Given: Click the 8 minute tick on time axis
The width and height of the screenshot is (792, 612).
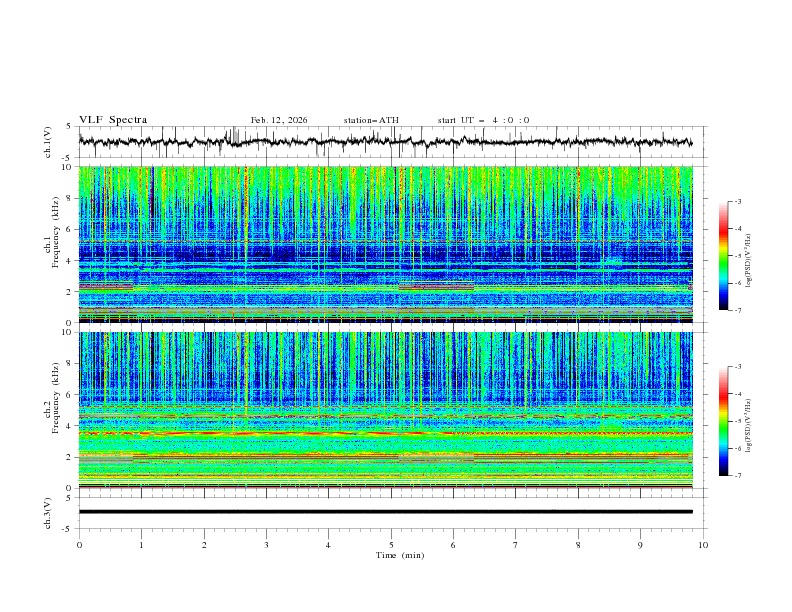Looking at the screenshot, I should (x=578, y=544).
